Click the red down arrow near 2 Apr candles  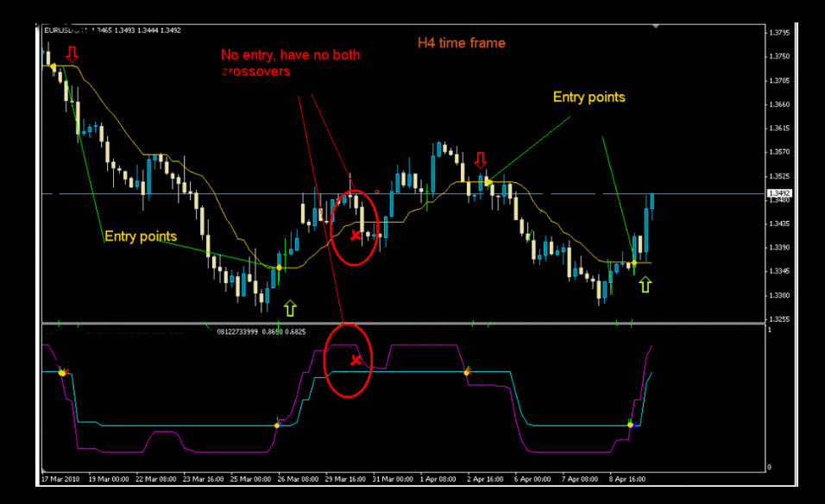coord(482,160)
